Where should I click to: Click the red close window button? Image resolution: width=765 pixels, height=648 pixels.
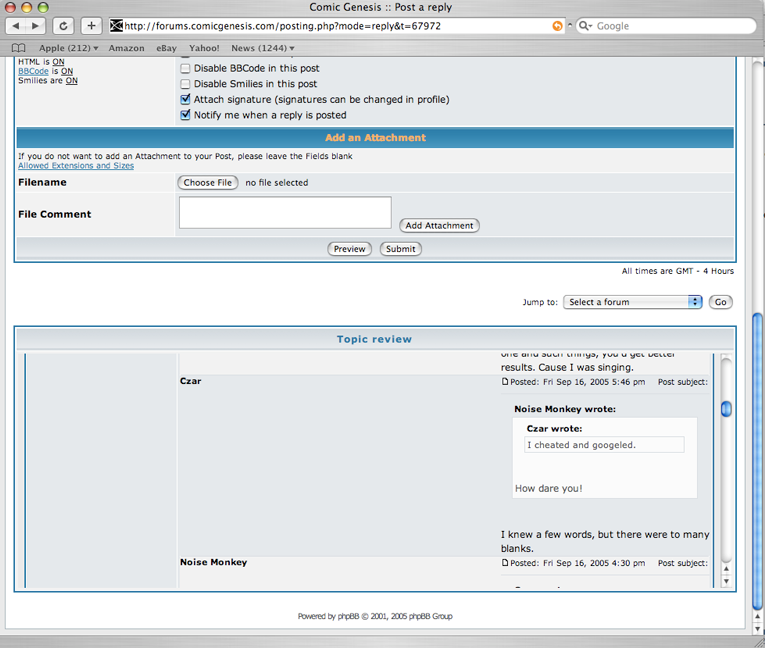tap(10, 7)
